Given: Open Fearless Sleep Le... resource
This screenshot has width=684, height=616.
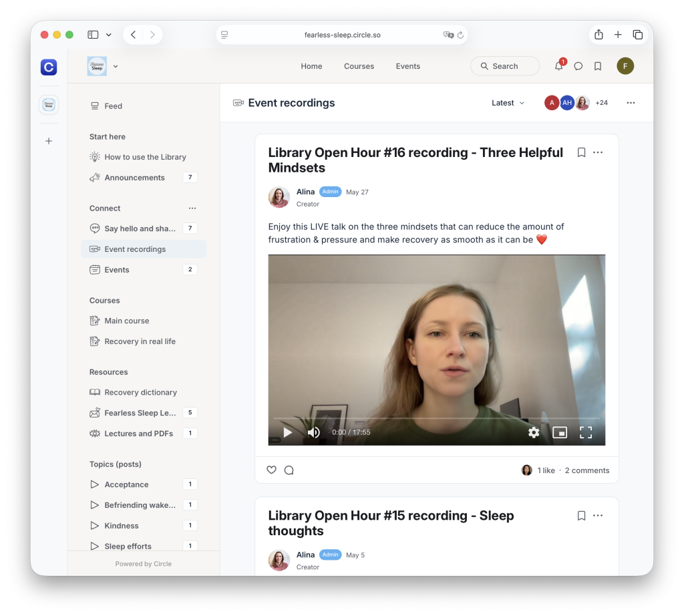Looking at the screenshot, I should pos(144,413).
